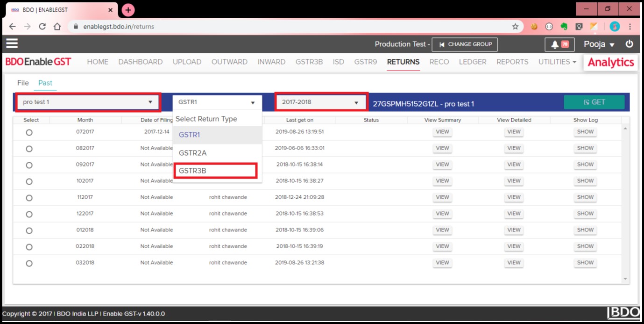This screenshot has width=644, height=324.
Task: Select radio button for month 112017
Action: coord(29,198)
